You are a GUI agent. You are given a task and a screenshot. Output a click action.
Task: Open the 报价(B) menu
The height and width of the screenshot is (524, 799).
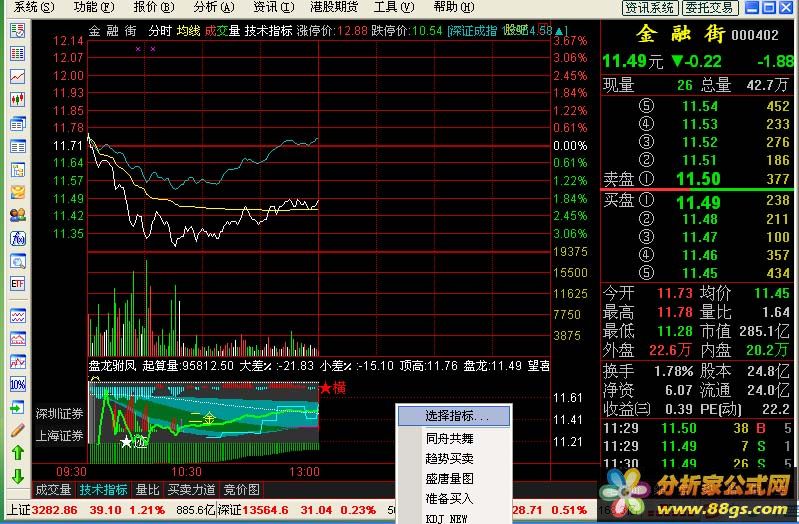pyautogui.click(x=154, y=7)
